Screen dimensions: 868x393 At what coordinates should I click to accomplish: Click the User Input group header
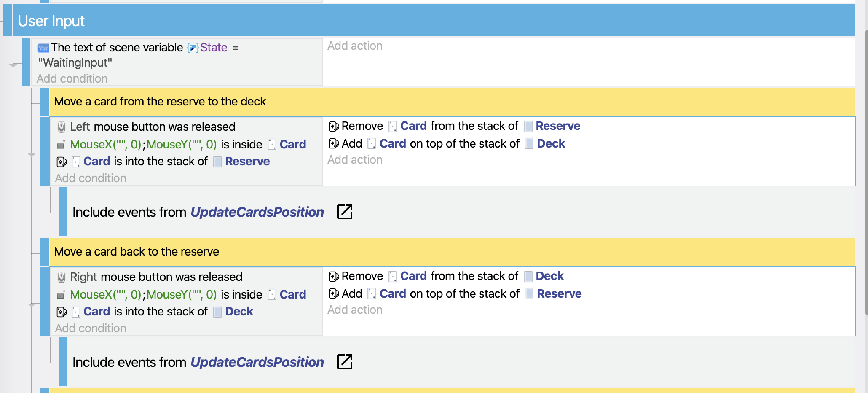(x=50, y=20)
